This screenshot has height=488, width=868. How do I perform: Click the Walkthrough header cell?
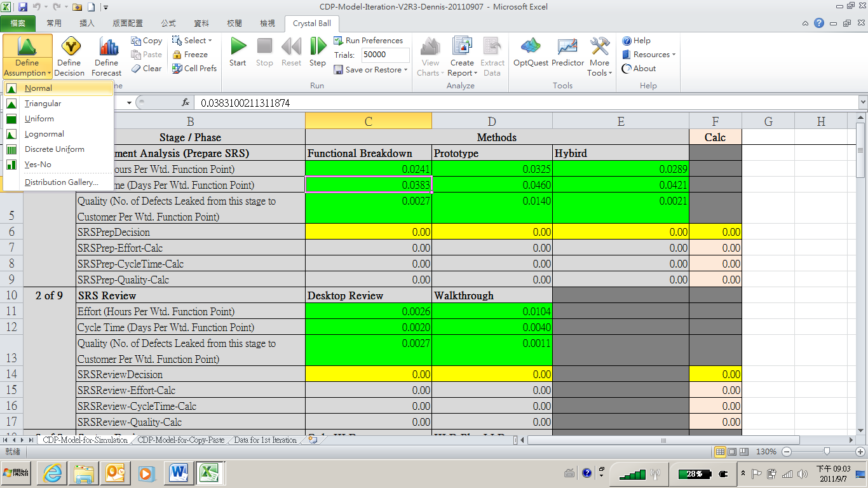[x=492, y=295]
